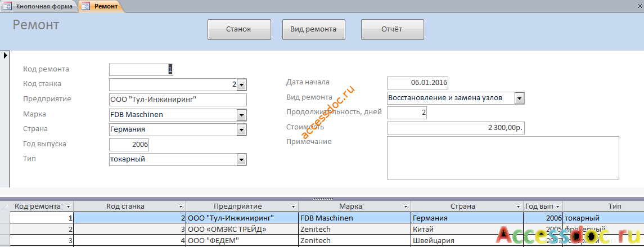The image size is (644, 247).
Task: Click the Станок button
Action: click(239, 29)
